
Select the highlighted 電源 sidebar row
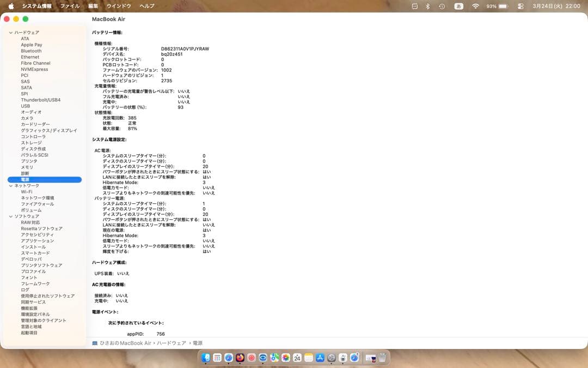click(45, 179)
